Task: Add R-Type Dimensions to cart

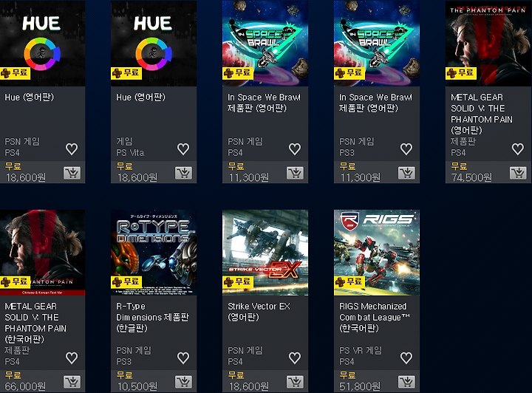Action: pyautogui.click(x=183, y=382)
